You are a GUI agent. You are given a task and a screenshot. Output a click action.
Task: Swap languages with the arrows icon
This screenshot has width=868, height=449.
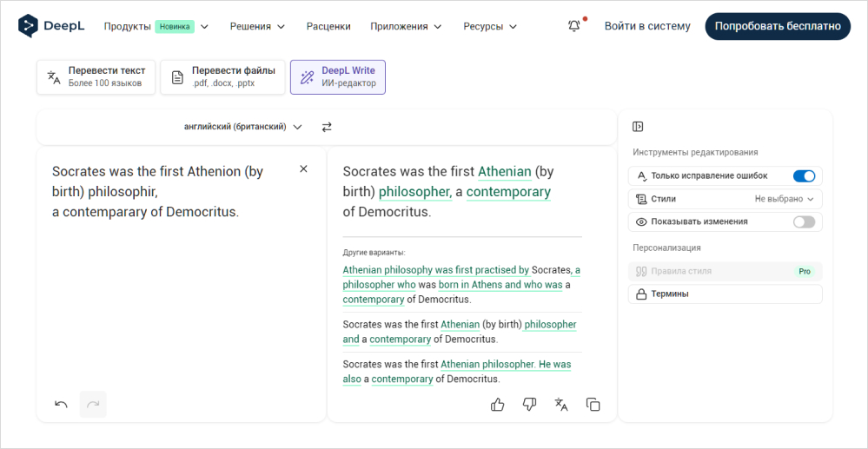tap(327, 127)
